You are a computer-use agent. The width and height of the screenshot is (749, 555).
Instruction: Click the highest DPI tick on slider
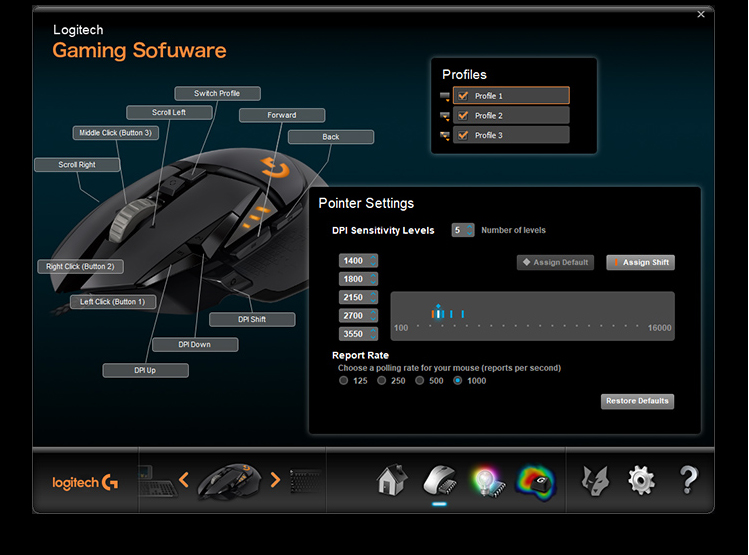pos(463,314)
